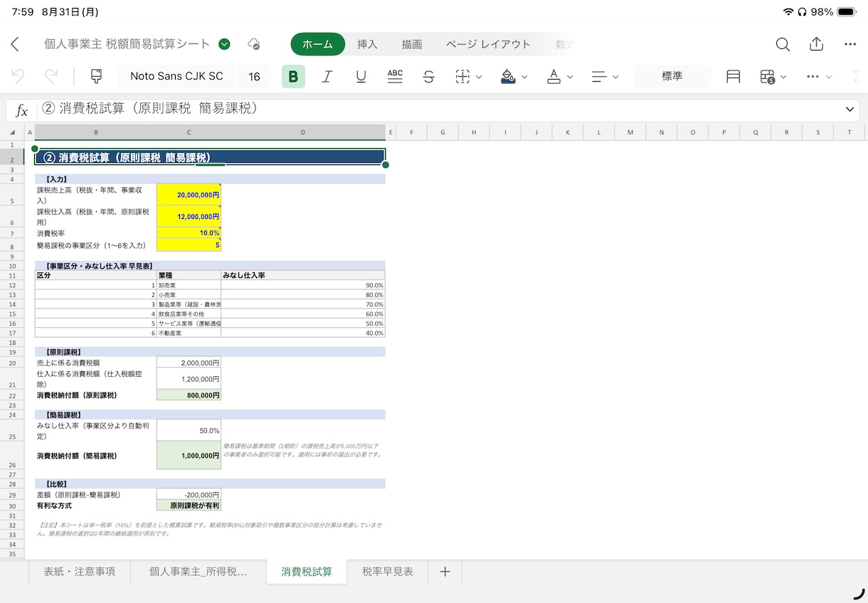Apply font color A icon
Image resolution: width=868 pixels, height=603 pixels.
pyautogui.click(x=554, y=77)
